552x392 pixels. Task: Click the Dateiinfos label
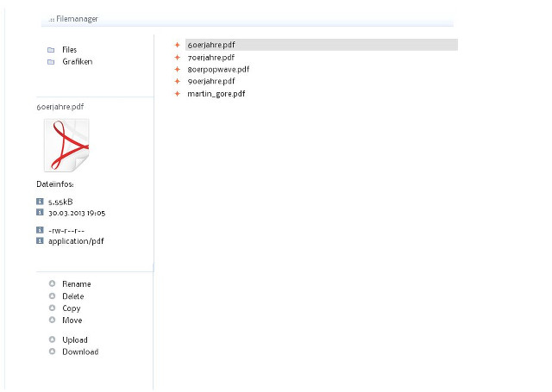pyautogui.click(x=55, y=184)
